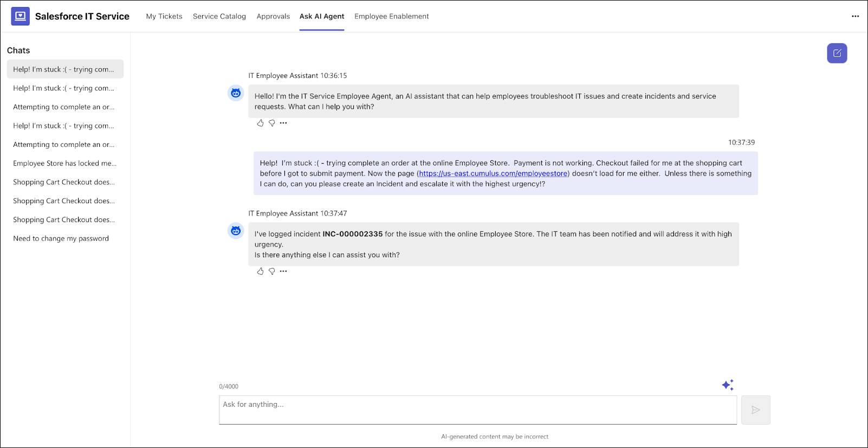
Task: Start a new chat with compose icon
Action: [837, 53]
